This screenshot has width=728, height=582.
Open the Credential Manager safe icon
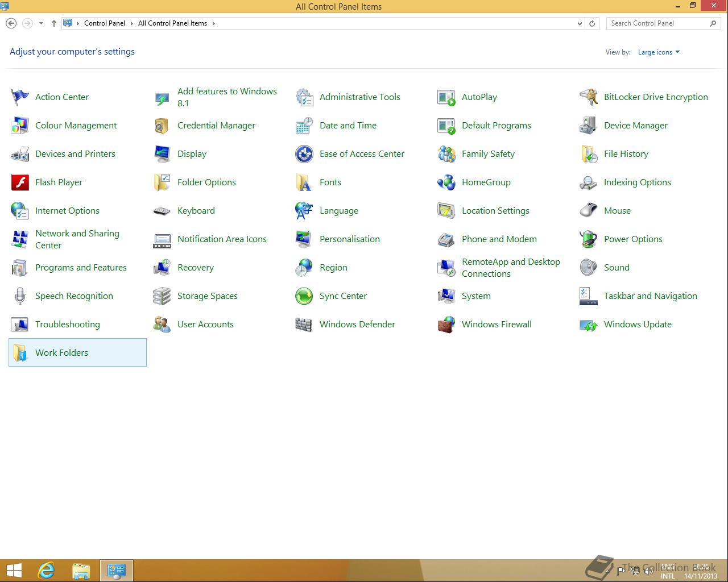point(162,126)
